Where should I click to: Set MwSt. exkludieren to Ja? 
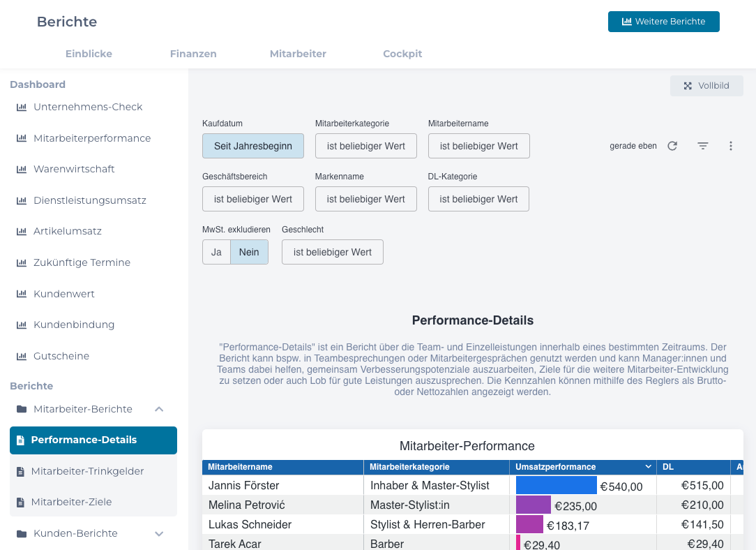216,252
